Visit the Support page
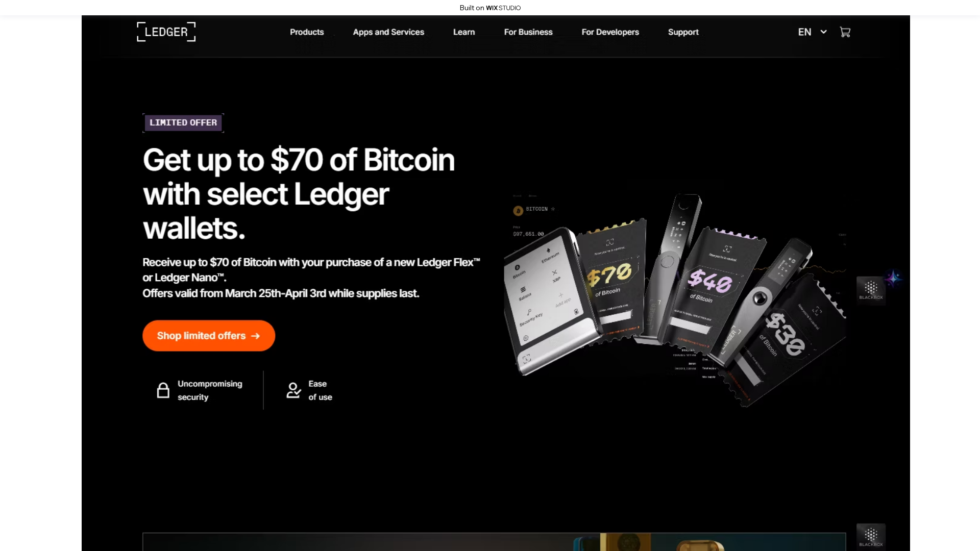The width and height of the screenshot is (980, 551). [683, 32]
